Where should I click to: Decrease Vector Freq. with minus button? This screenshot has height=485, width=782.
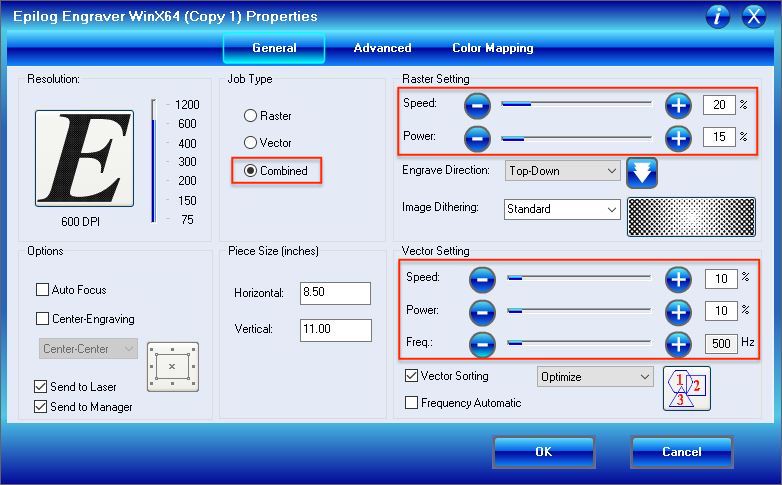coord(482,344)
